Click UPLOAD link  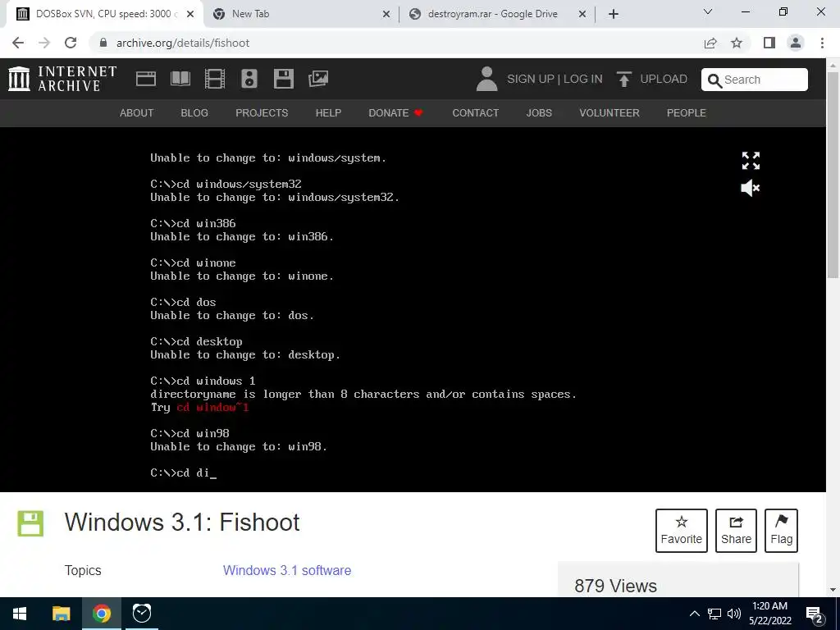click(x=663, y=79)
